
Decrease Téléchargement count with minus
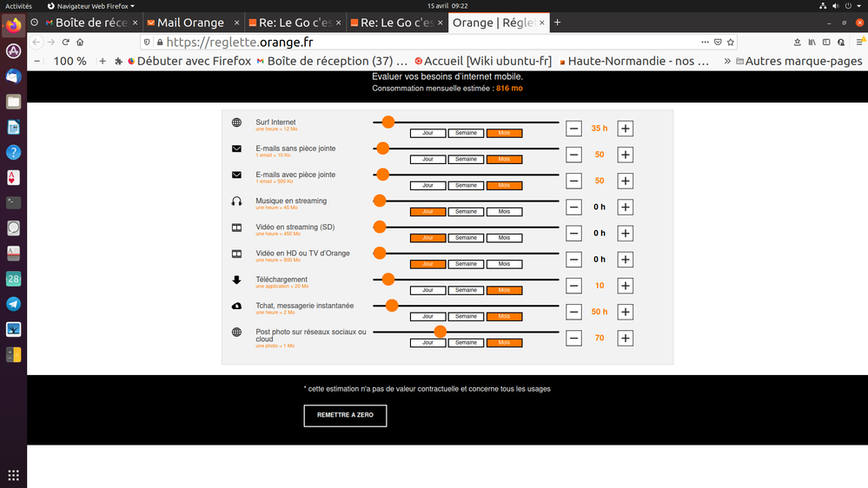tap(573, 286)
